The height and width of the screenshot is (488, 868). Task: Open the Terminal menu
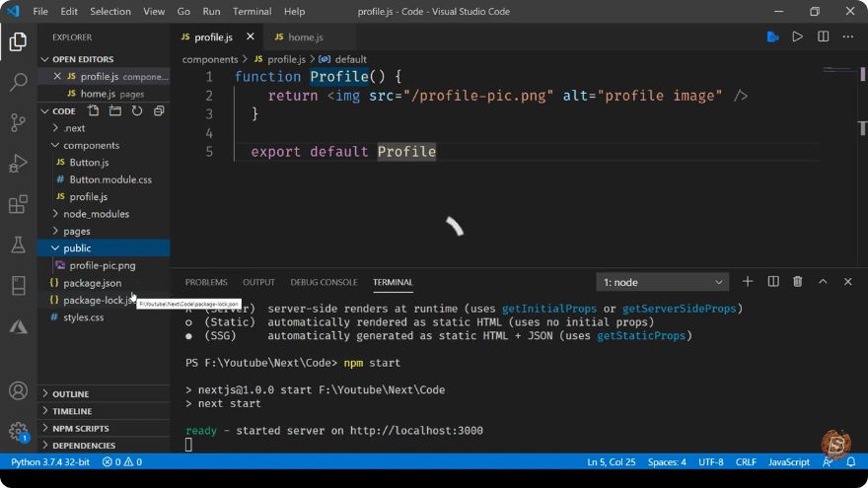252,11
